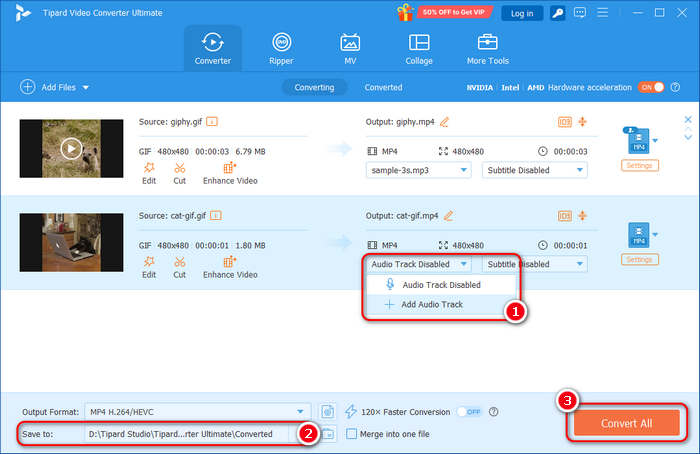Image resolution: width=700 pixels, height=454 pixels.
Task: Remove giphy.gif with the X icon
Action: 688,119
